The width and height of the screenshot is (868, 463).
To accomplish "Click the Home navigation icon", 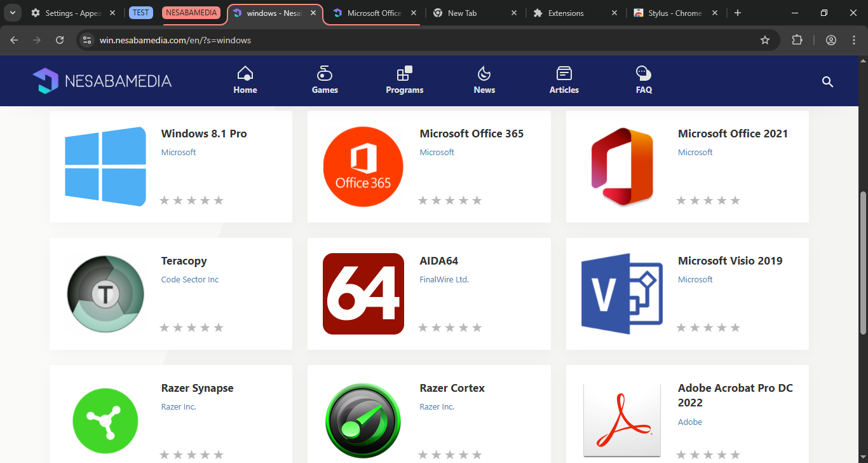I will click(x=245, y=73).
